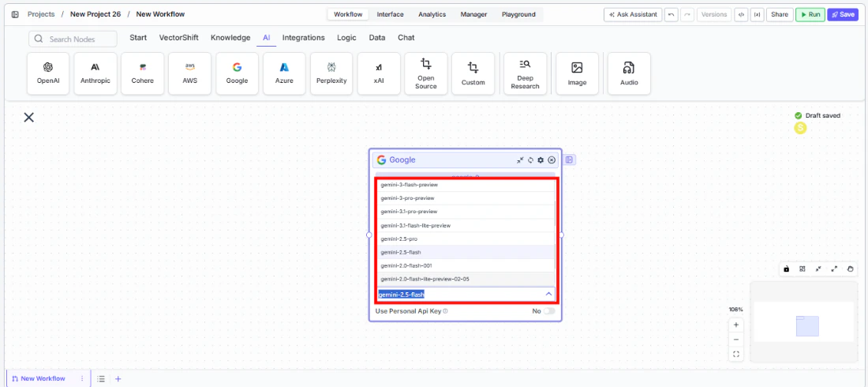
Task: Zoom out with the minus button
Action: tap(735, 340)
